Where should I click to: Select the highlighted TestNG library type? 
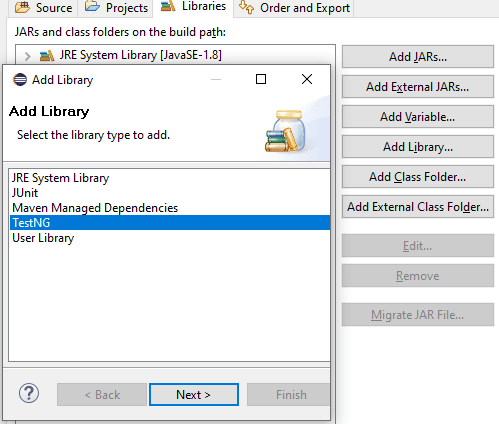(170, 223)
